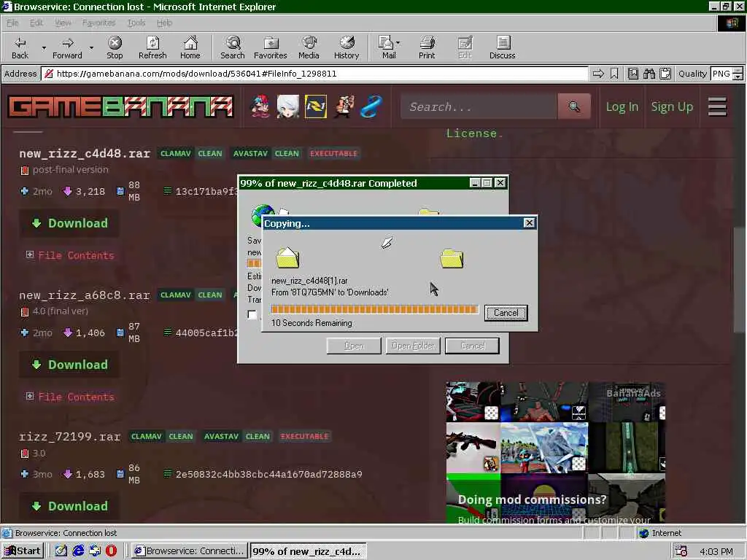
Task: Click Download for new_rizz_a68c8.rar
Action: [x=69, y=365]
